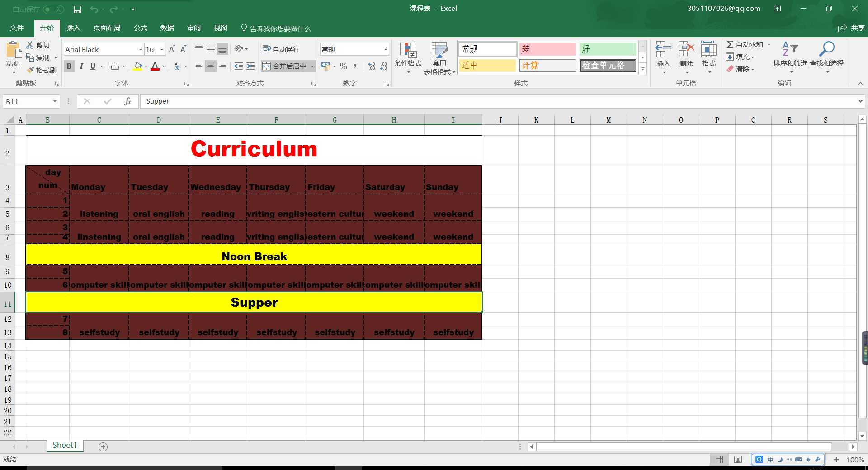Decrease decimal places
This screenshot has height=470, width=868.
coord(383,66)
